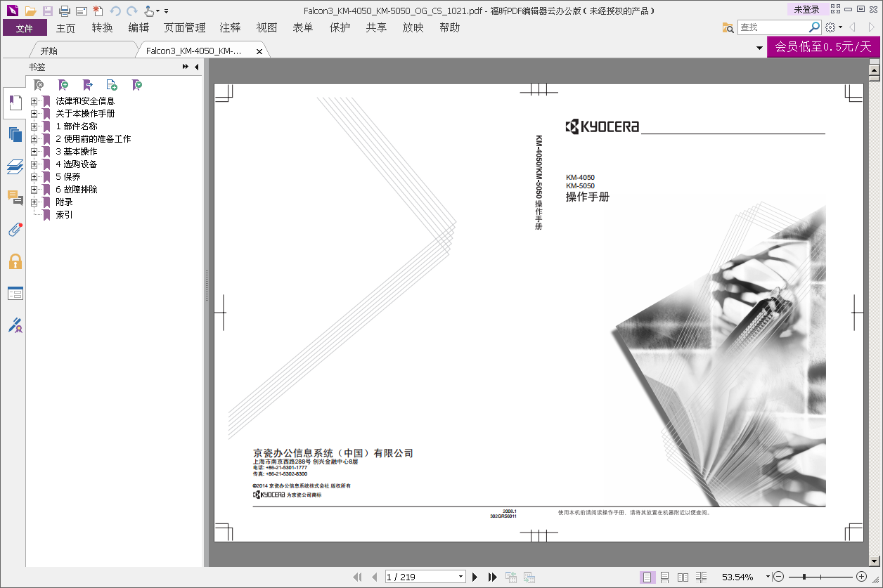Image resolution: width=883 pixels, height=588 pixels.
Task: Select the hand touch mode icon
Action: (149, 11)
